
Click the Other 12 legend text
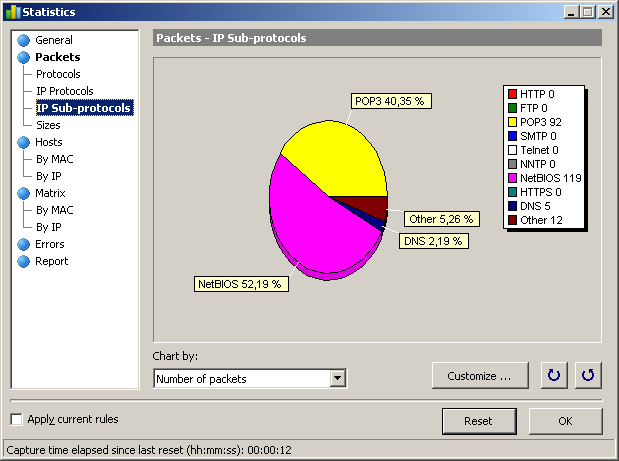pyautogui.click(x=541, y=220)
